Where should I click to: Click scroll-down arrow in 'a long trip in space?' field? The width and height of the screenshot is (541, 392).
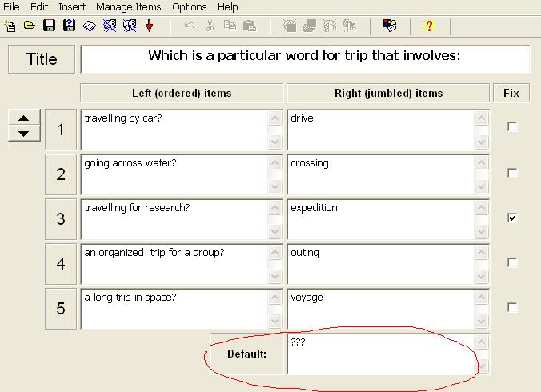tap(275, 321)
